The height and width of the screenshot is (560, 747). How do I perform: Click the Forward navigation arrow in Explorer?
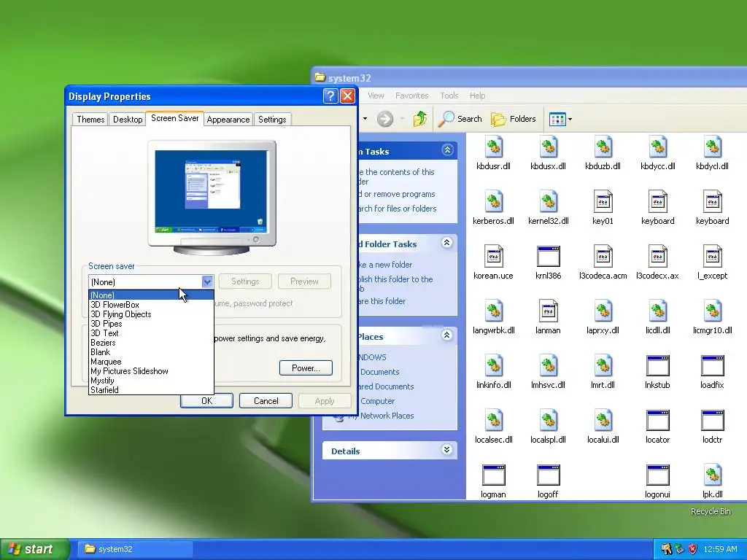click(x=385, y=119)
